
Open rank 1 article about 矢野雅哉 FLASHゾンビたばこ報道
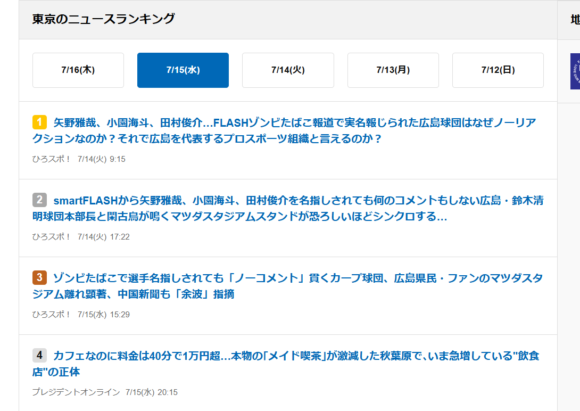284,130
